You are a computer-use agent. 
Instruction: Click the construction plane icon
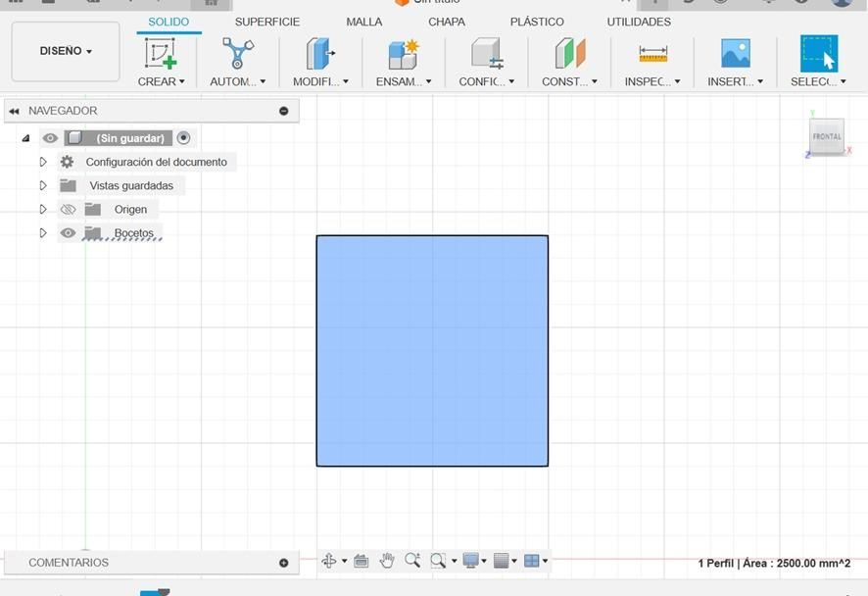click(569, 53)
